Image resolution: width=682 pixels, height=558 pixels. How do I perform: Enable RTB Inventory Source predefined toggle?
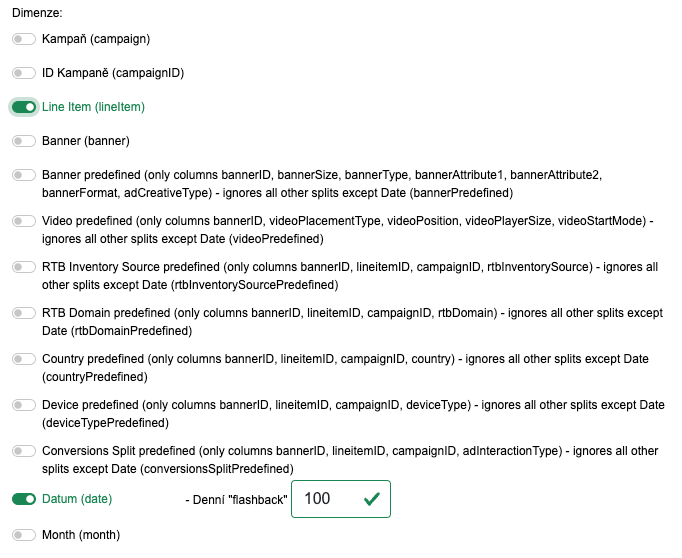point(24,267)
